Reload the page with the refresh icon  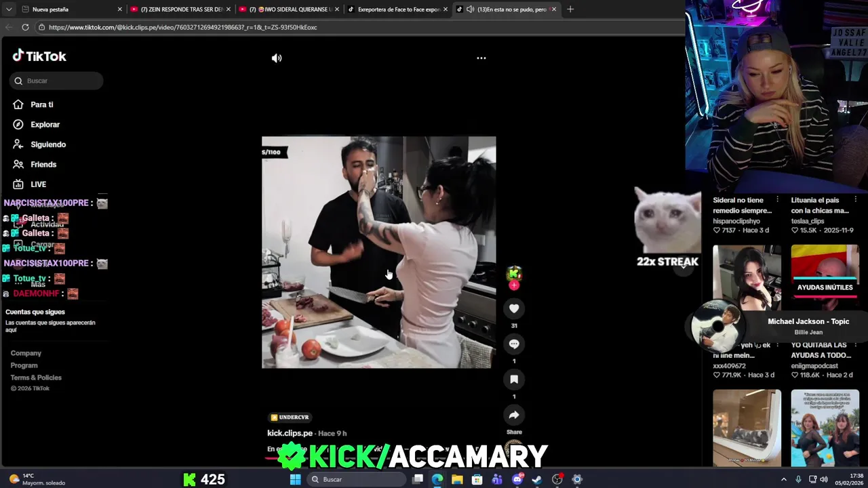coord(25,27)
